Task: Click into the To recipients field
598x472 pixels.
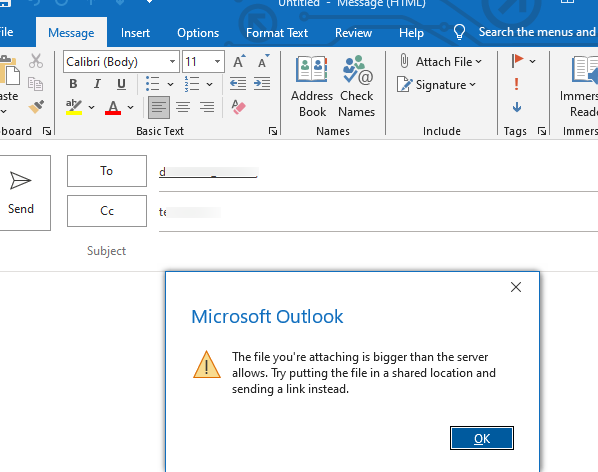Action: (378, 173)
